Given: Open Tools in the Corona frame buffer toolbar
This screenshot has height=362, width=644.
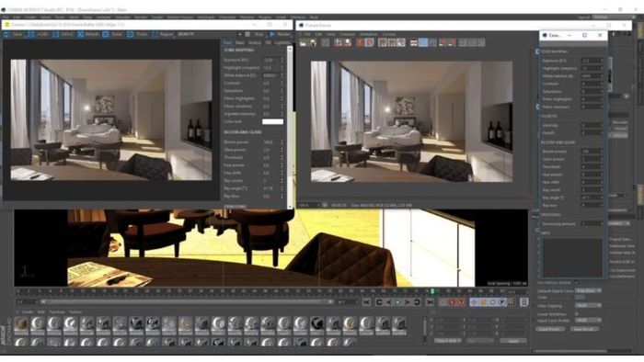Looking at the screenshot, I should (x=137, y=34).
